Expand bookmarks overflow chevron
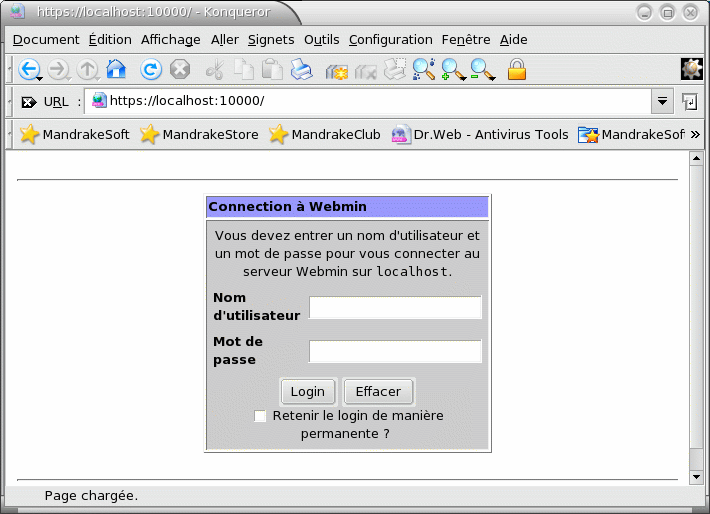Image resolution: width=710 pixels, height=514 pixels. [x=696, y=135]
